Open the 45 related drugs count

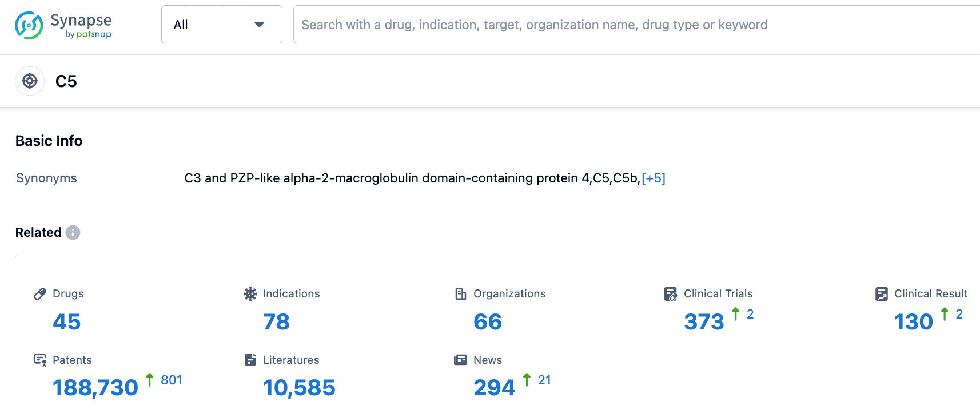tap(66, 322)
